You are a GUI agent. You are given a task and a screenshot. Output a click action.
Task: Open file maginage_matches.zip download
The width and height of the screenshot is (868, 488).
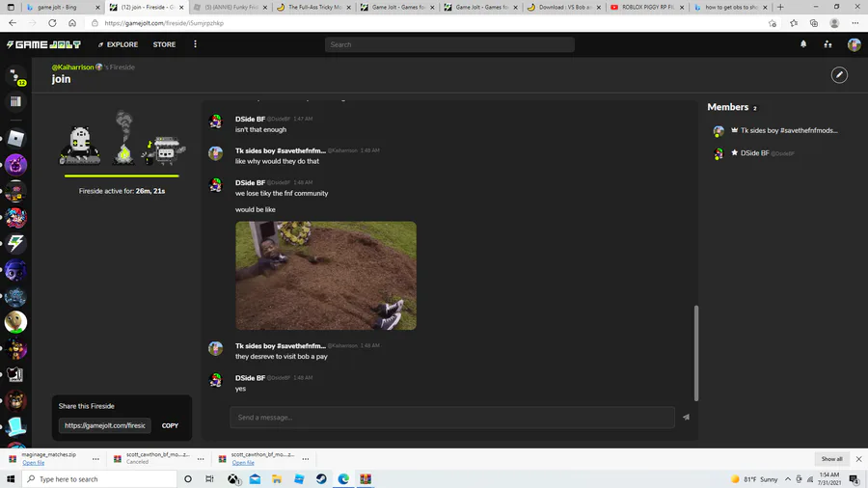click(33, 463)
